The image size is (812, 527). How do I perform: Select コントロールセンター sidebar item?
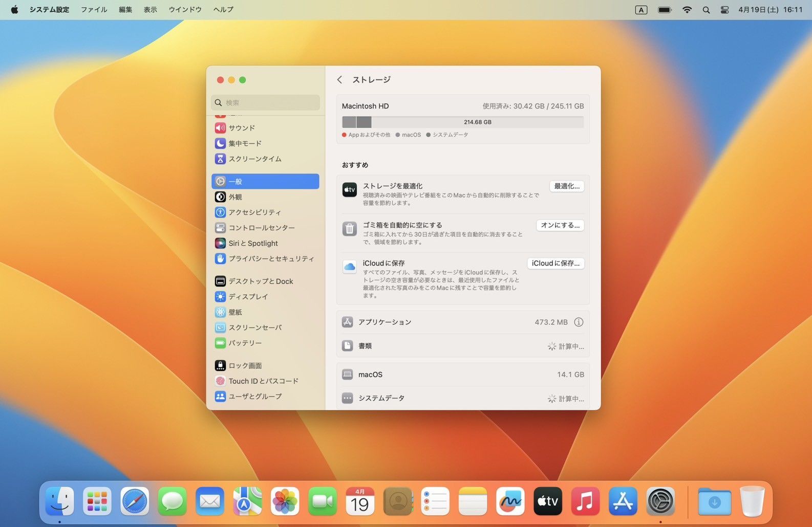(x=265, y=228)
